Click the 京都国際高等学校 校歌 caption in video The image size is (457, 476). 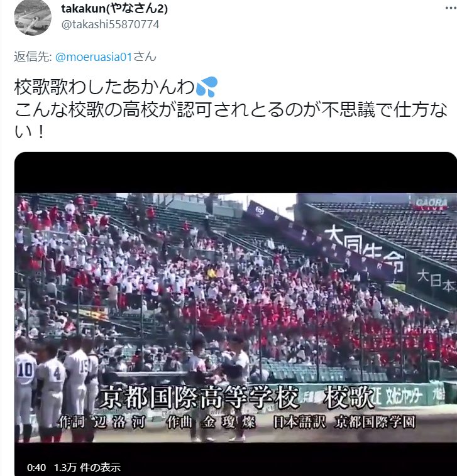[236, 398]
